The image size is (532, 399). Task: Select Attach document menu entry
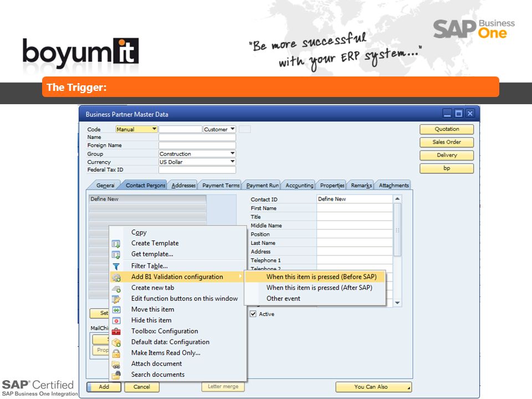(x=156, y=364)
